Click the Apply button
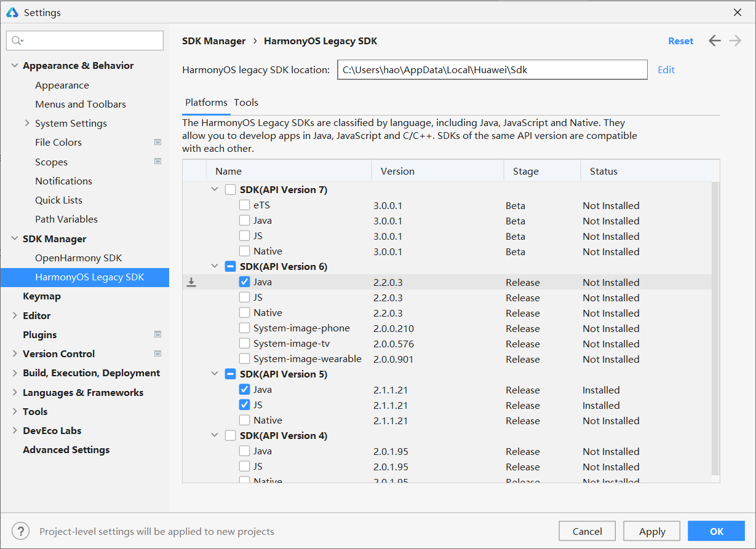756x549 pixels. (652, 531)
